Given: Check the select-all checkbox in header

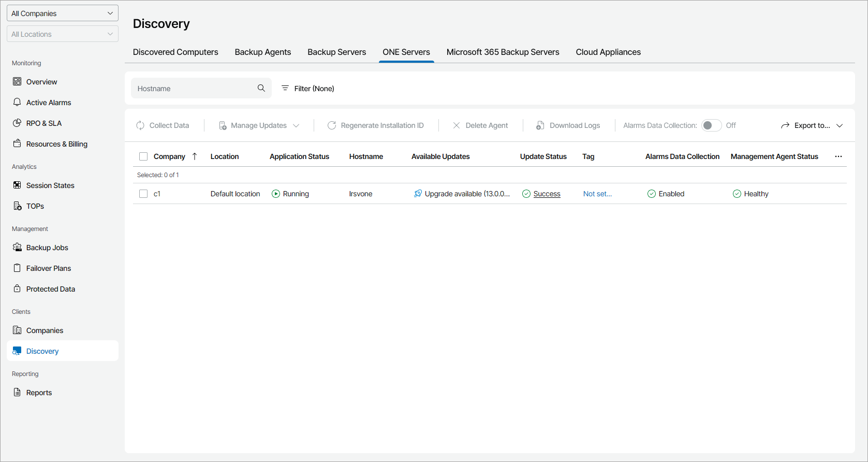Looking at the screenshot, I should [143, 156].
